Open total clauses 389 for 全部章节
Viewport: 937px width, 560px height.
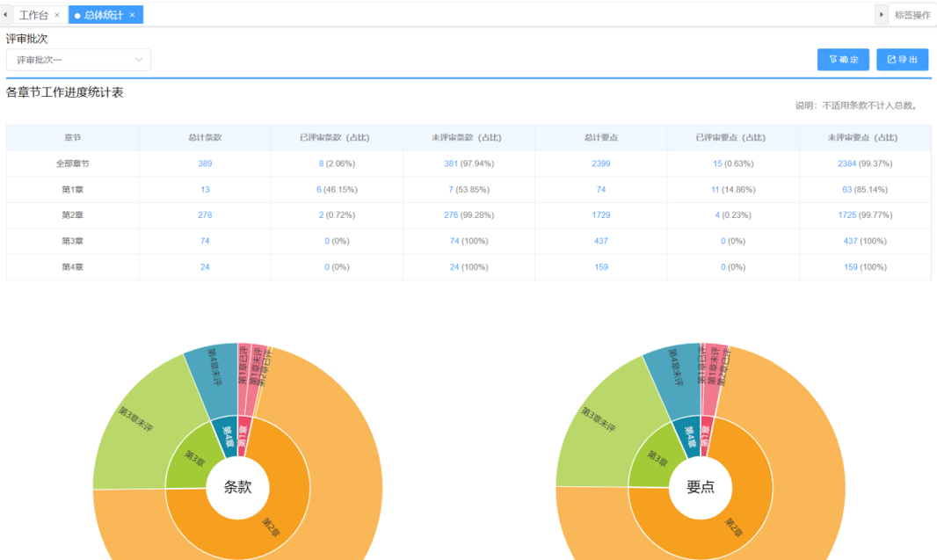[205, 164]
